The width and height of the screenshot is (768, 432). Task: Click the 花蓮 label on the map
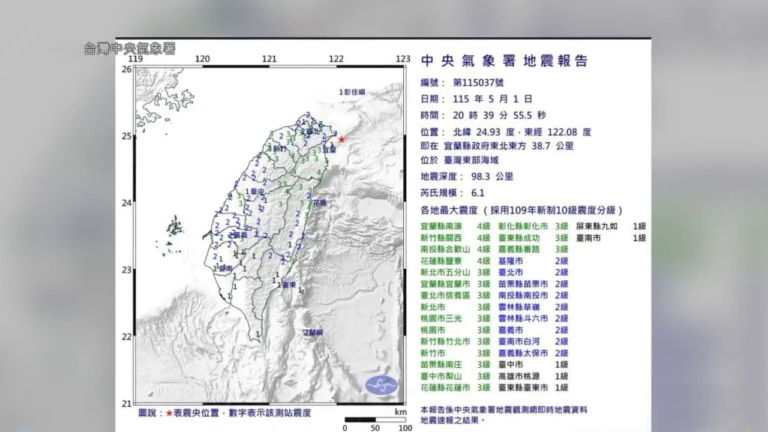click(319, 202)
